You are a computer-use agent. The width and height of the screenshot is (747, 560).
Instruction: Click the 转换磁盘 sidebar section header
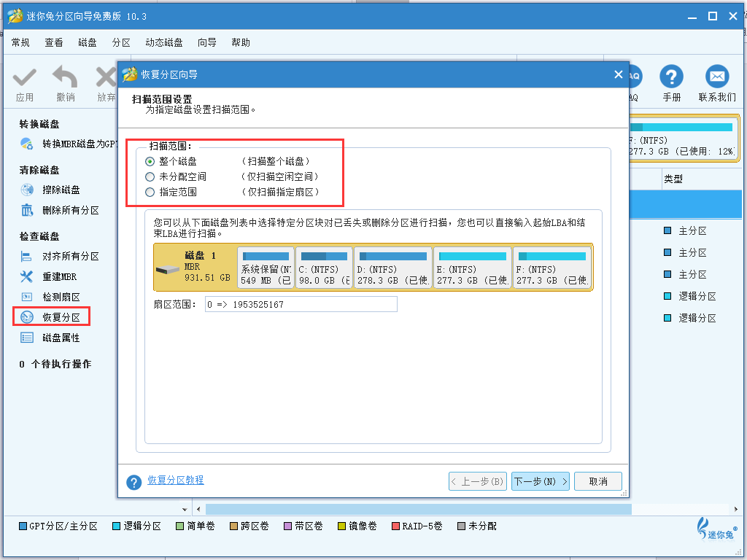coord(39,124)
